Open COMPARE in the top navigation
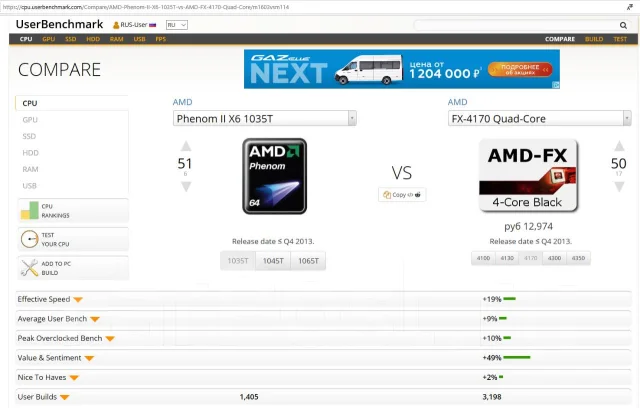This screenshot has height=408, width=640. click(x=560, y=39)
